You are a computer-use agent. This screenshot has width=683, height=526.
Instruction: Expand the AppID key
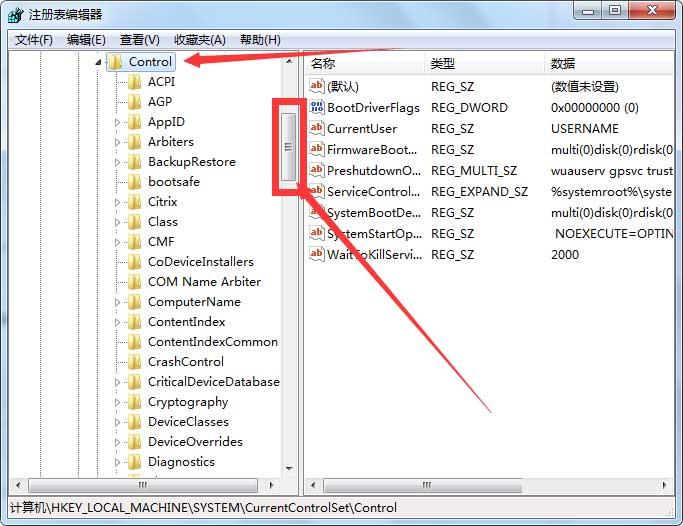[x=117, y=122]
